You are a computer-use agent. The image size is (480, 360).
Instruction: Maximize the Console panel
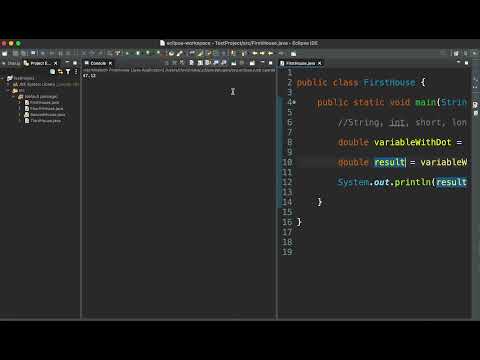[x=270, y=63]
